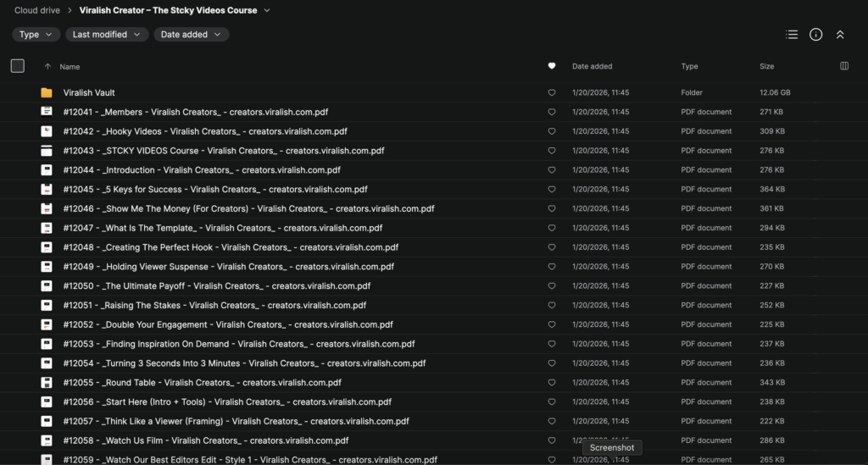
Task: Favorite the #12054 Turning 3 Seconds PDF
Action: pos(551,363)
